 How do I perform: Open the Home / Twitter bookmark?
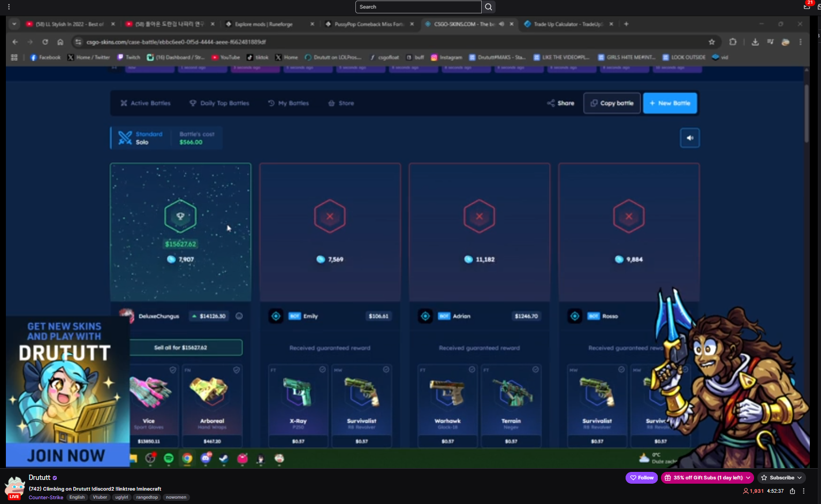89,57
